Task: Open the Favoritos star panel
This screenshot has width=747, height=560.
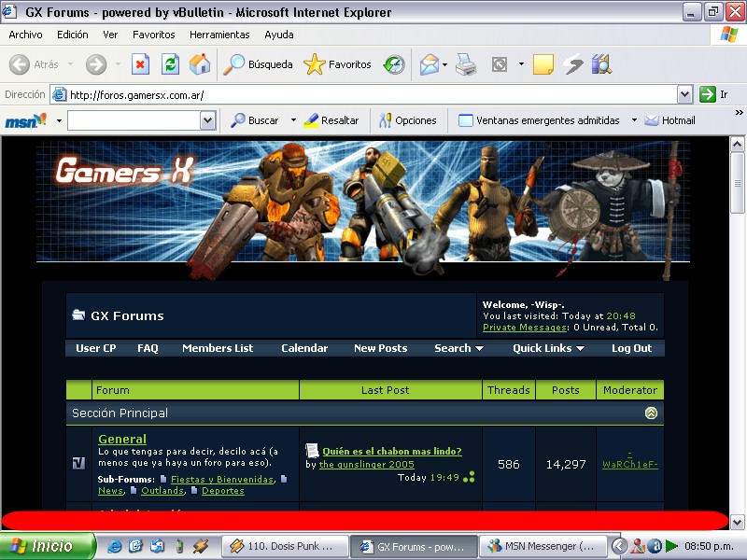Action: tap(337, 64)
